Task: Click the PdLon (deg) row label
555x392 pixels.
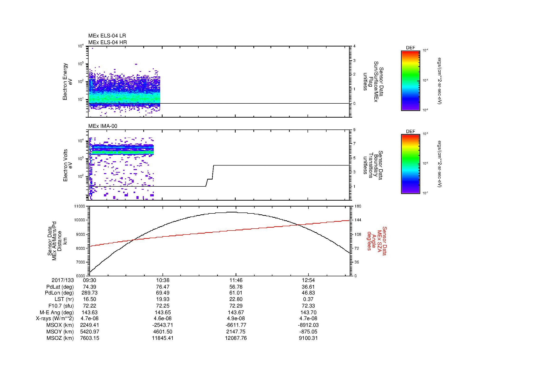Action: tap(59, 293)
